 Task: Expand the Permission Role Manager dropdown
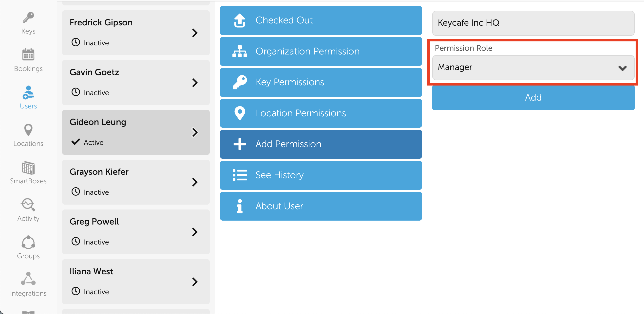(533, 68)
